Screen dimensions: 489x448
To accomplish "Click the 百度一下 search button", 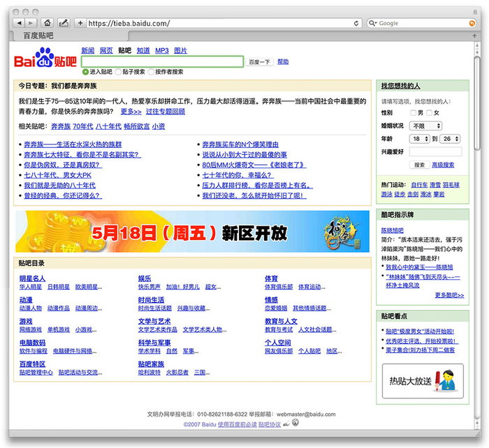I will tap(259, 62).
